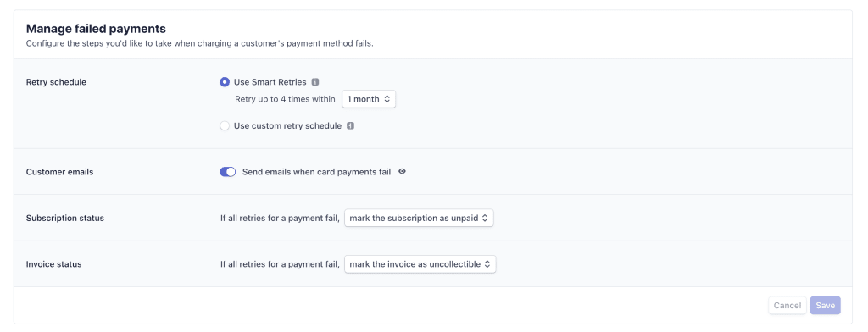Click the Use custom retry schedule label
The width and height of the screenshot is (868, 332).
point(288,125)
